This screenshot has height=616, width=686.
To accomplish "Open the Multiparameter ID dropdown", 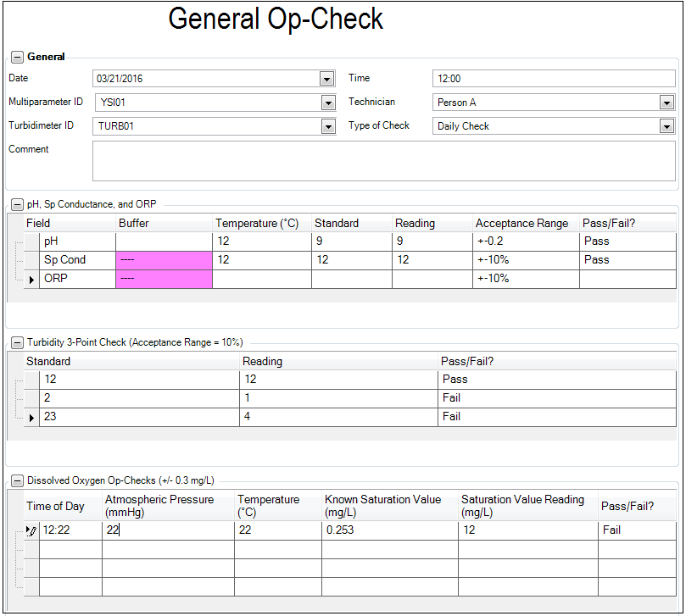I will pyautogui.click(x=326, y=102).
